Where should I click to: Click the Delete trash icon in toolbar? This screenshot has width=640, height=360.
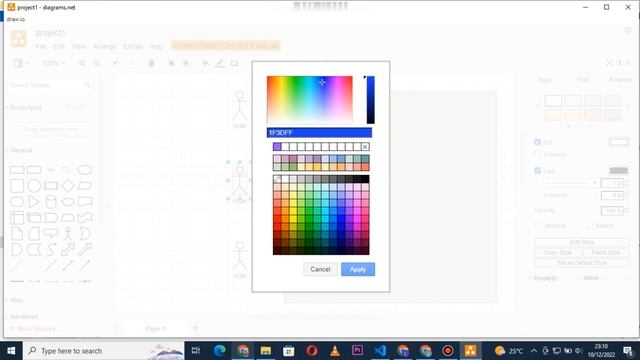pos(151,63)
